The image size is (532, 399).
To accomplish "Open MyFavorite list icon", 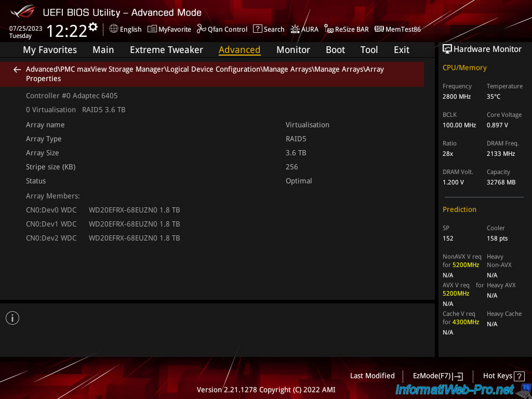I will point(152,29).
